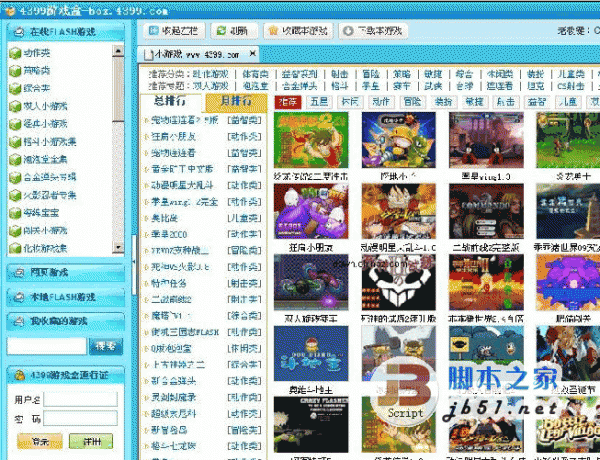The height and width of the screenshot is (460, 600).
Task: Click the cube icon beside 合金弹头专辑
Action: click(x=15, y=177)
